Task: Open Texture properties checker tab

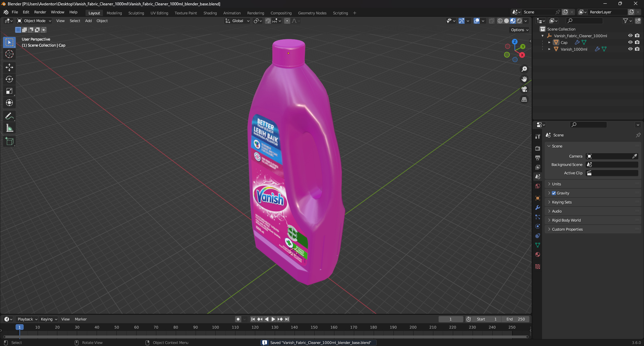Action: click(x=538, y=267)
